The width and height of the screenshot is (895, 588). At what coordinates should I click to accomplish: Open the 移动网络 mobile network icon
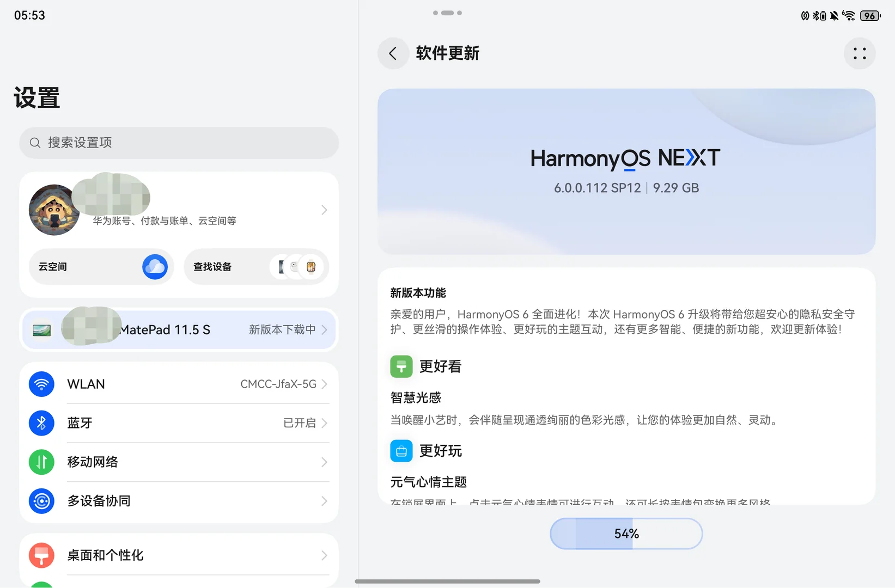(41, 462)
